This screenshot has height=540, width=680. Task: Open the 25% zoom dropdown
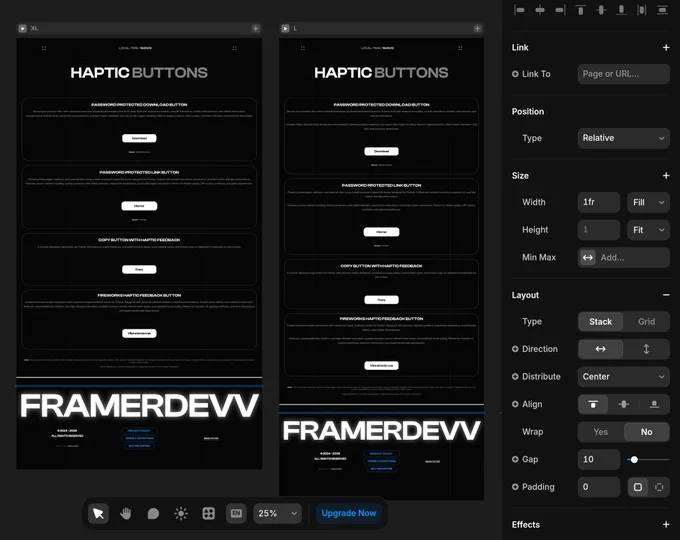[277, 514]
